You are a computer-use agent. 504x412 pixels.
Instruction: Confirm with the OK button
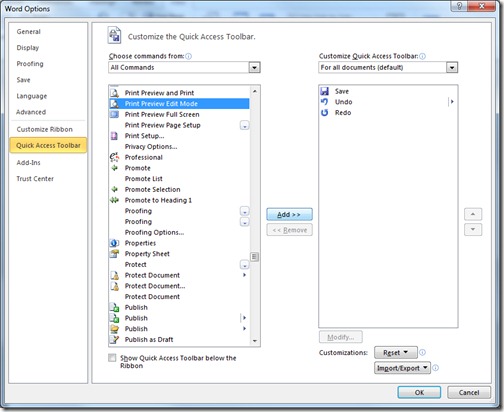419,392
